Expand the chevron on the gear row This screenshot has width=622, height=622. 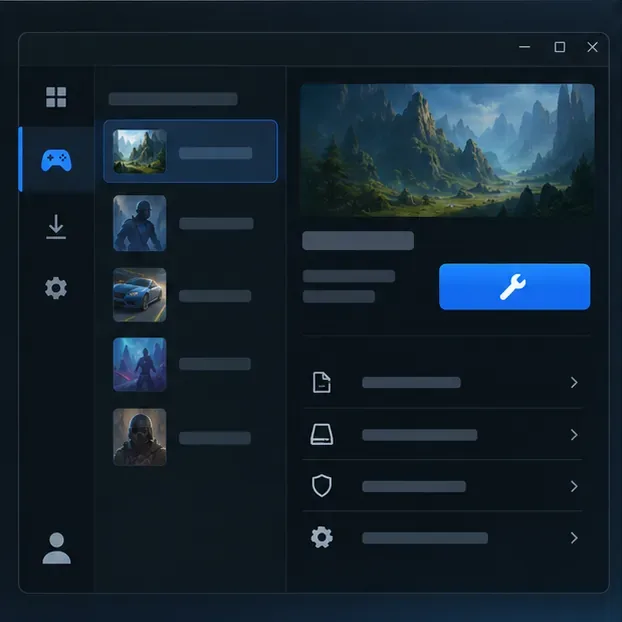(x=574, y=538)
